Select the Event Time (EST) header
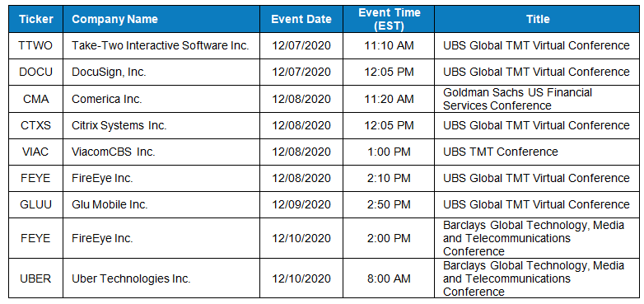644x304 pixels. click(389, 19)
